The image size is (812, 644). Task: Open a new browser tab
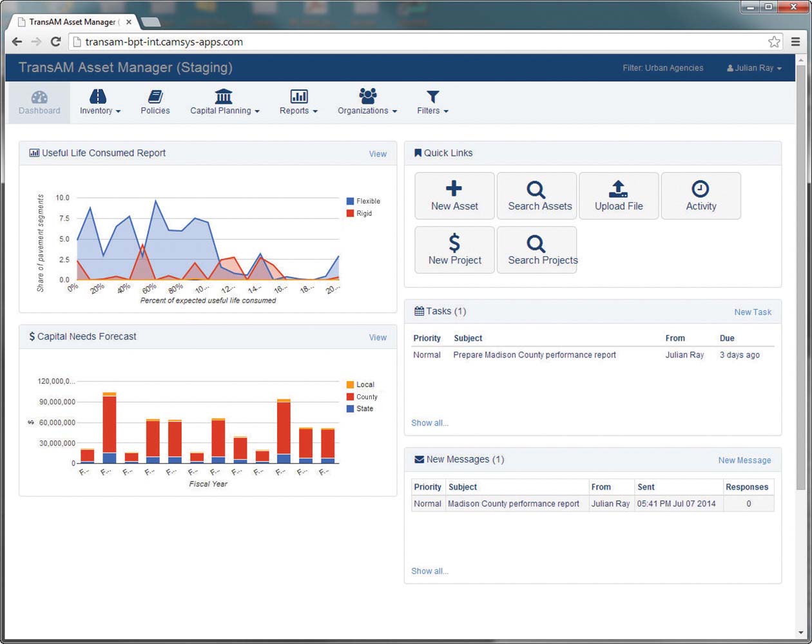click(x=150, y=23)
